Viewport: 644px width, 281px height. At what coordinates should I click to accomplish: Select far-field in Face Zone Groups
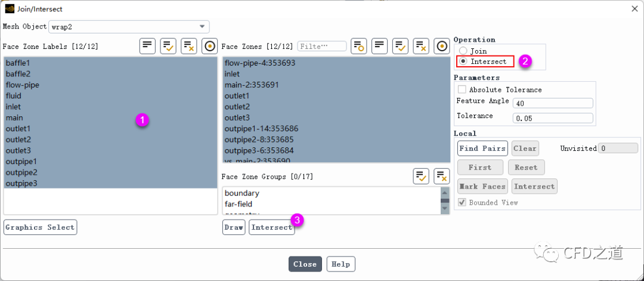pyautogui.click(x=332, y=204)
